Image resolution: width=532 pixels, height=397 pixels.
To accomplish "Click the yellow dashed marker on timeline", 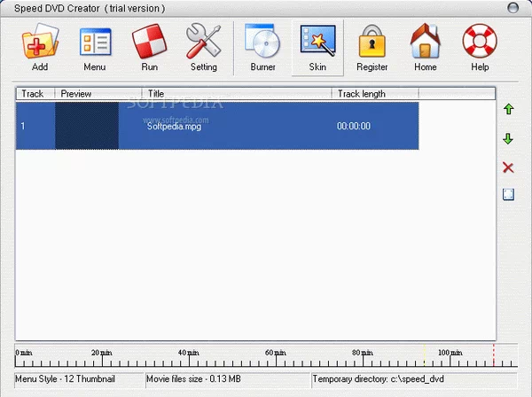I will [424, 355].
